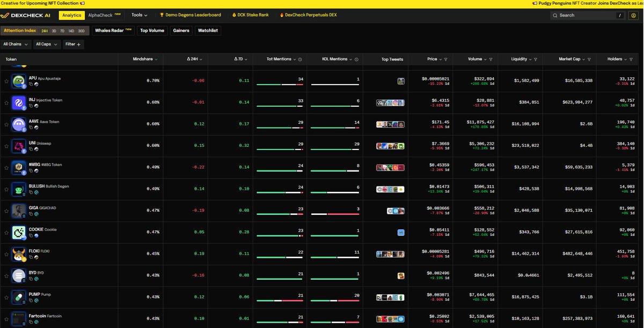Copy the AAVE contract address icon
This screenshot has width=644, height=328.
pos(31,127)
